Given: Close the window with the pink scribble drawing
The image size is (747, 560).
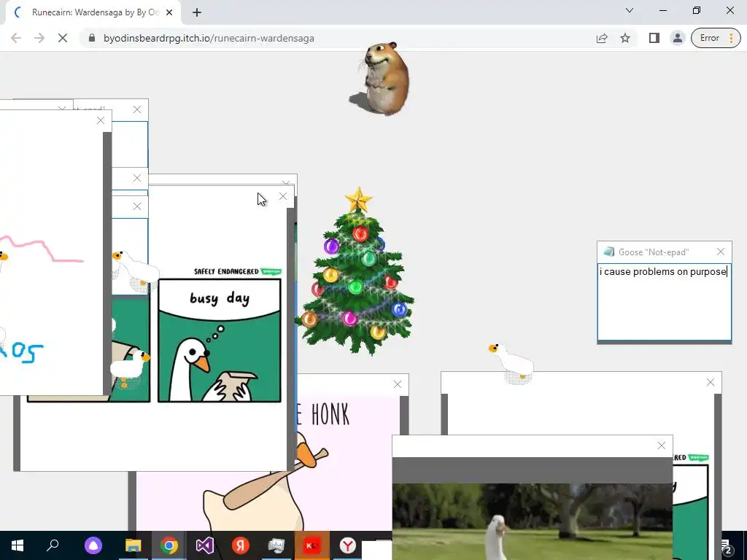Looking at the screenshot, I should pyautogui.click(x=101, y=120).
